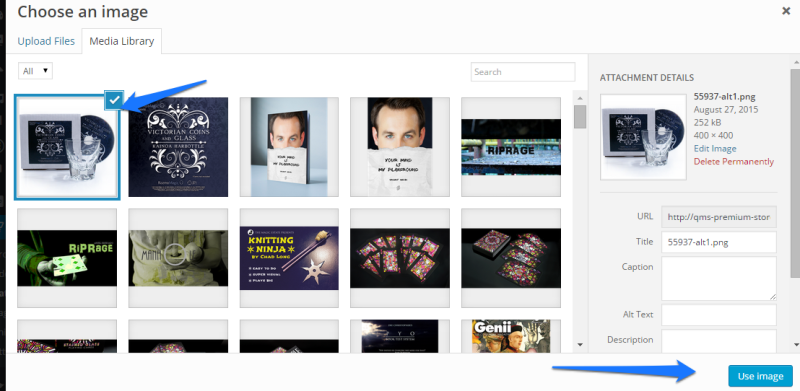This screenshot has width=800, height=391.
Task: Click the Delete Permanently link
Action: (x=734, y=162)
